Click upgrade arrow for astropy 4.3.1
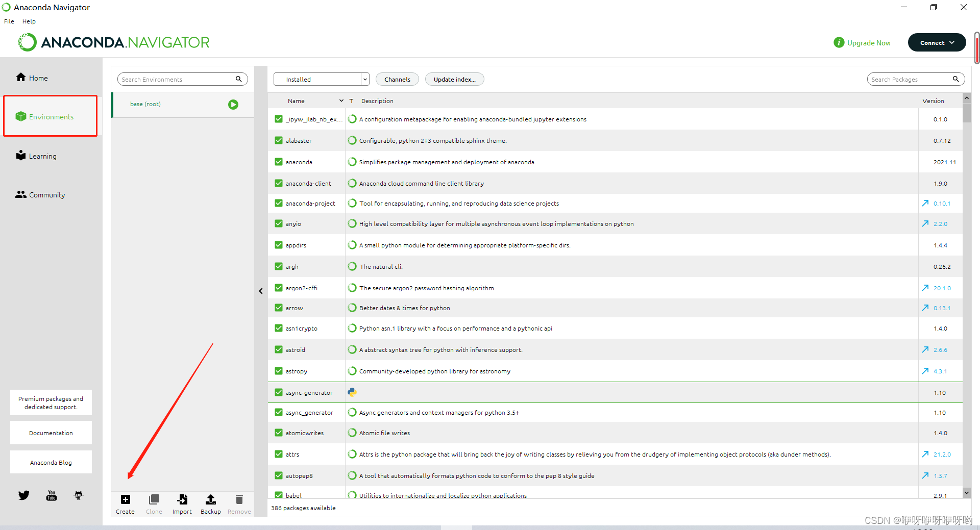 point(925,371)
